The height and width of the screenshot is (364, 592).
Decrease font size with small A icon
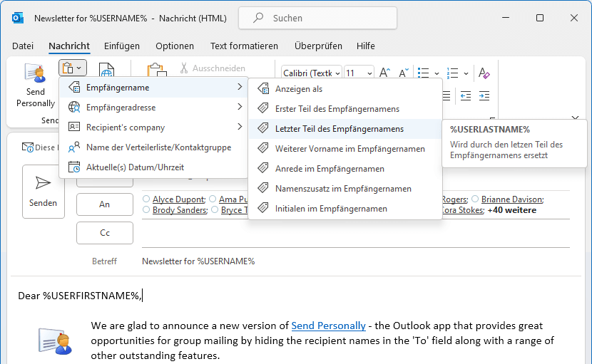pos(404,73)
